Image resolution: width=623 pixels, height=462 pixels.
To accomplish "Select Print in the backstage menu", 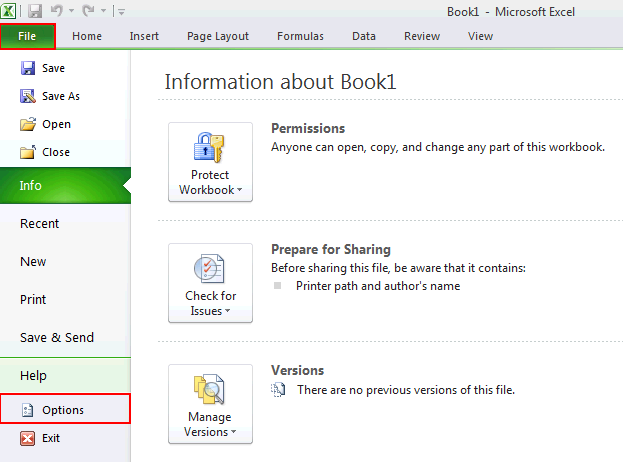I will pos(33,299).
